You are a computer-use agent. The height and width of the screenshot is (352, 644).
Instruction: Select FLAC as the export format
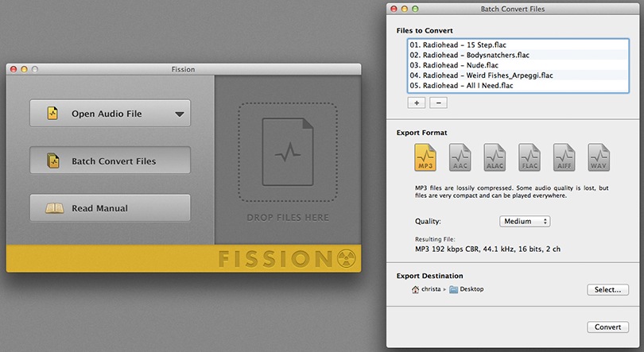[530, 157]
